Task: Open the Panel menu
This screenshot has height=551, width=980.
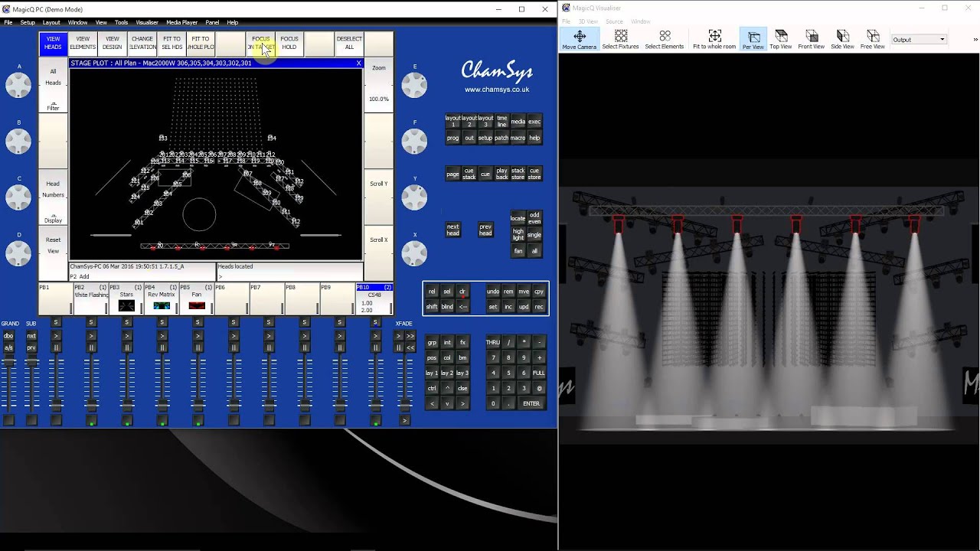Action: pos(212,22)
